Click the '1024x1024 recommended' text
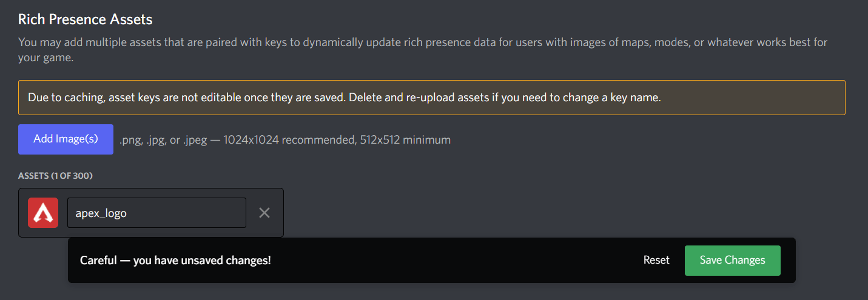The width and height of the screenshot is (868, 300). (287, 140)
